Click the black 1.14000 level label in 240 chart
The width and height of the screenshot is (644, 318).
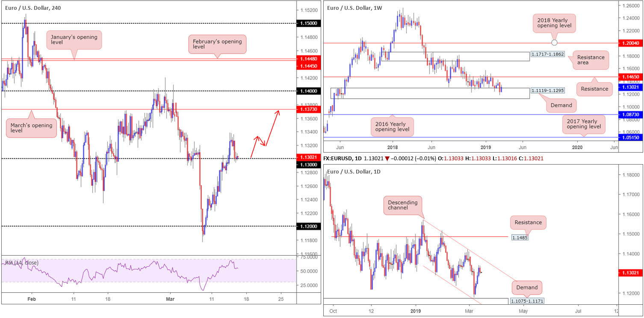309,91
